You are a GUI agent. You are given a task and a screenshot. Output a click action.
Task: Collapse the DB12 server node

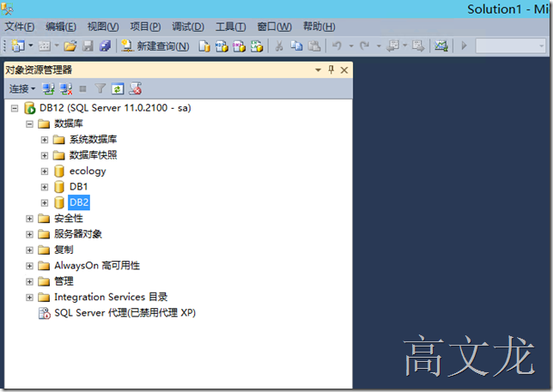(x=15, y=108)
